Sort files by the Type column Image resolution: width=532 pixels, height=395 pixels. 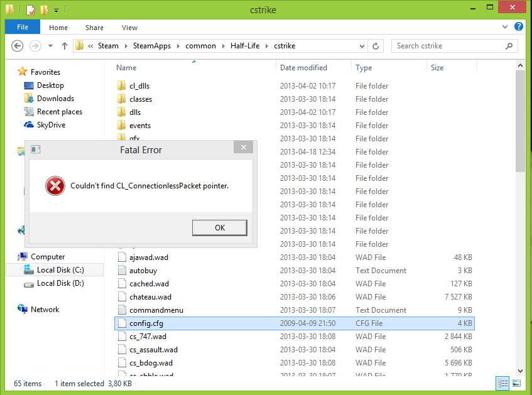coord(364,68)
